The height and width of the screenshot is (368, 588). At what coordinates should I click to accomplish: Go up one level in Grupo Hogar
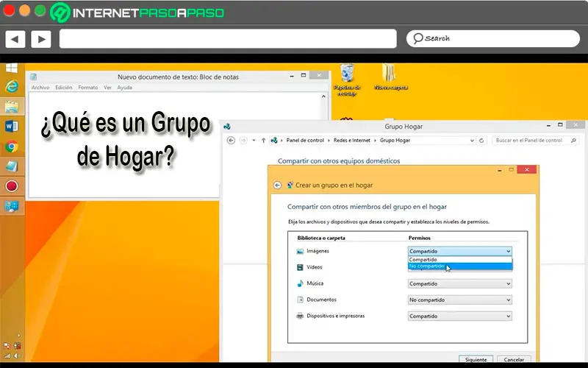264,141
